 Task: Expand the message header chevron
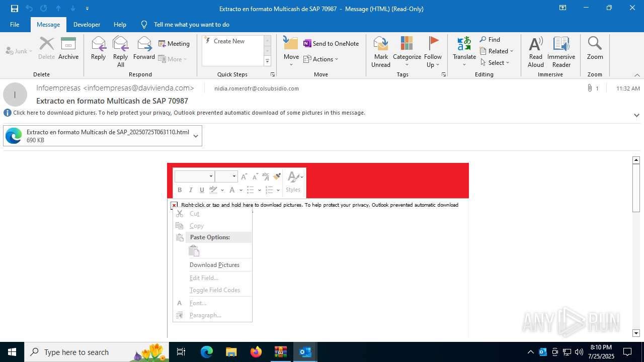[636, 115]
